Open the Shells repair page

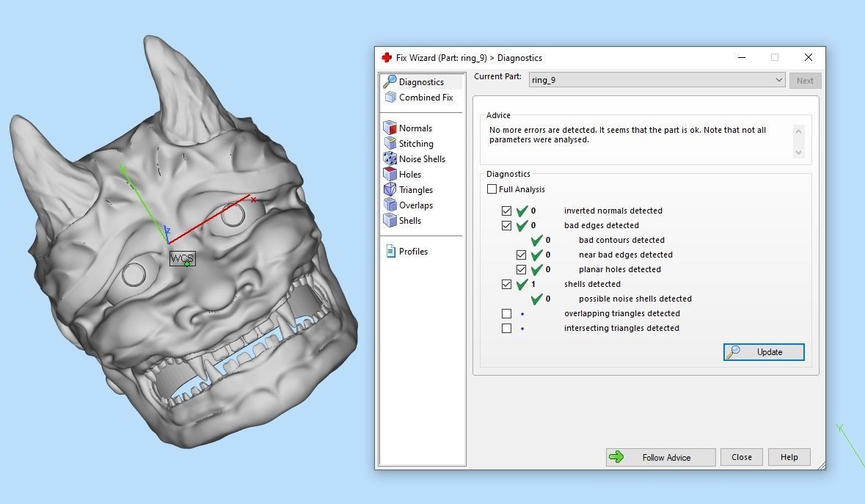pos(410,221)
